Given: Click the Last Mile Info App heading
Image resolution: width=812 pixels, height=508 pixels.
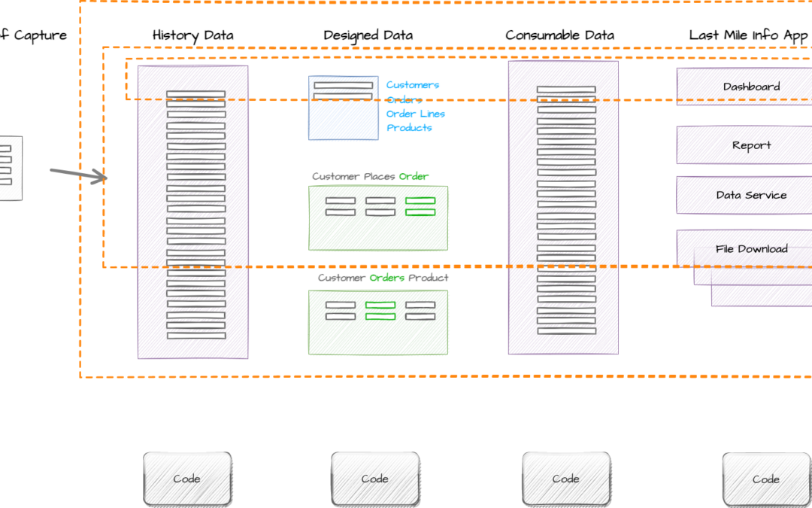Looking at the screenshot, I should 748,35.
